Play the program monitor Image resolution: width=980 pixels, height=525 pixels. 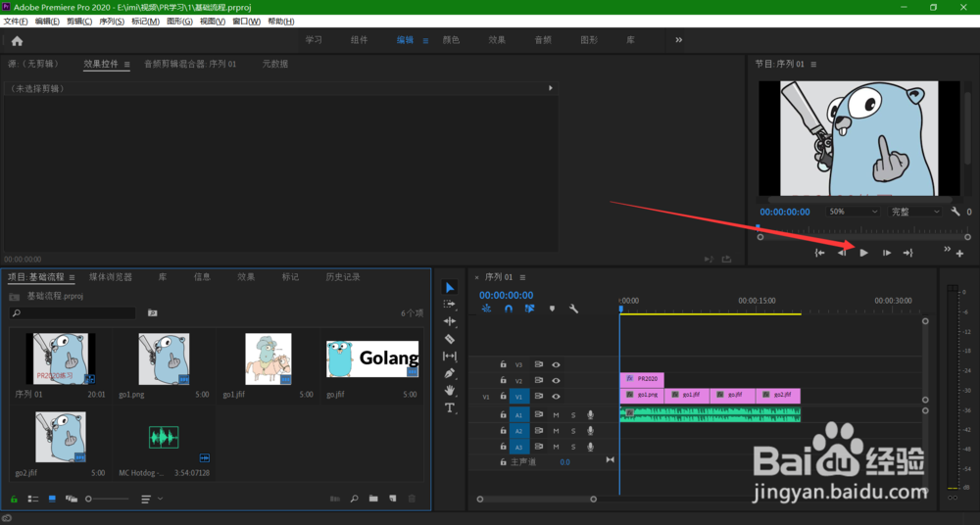pos(863,253)
